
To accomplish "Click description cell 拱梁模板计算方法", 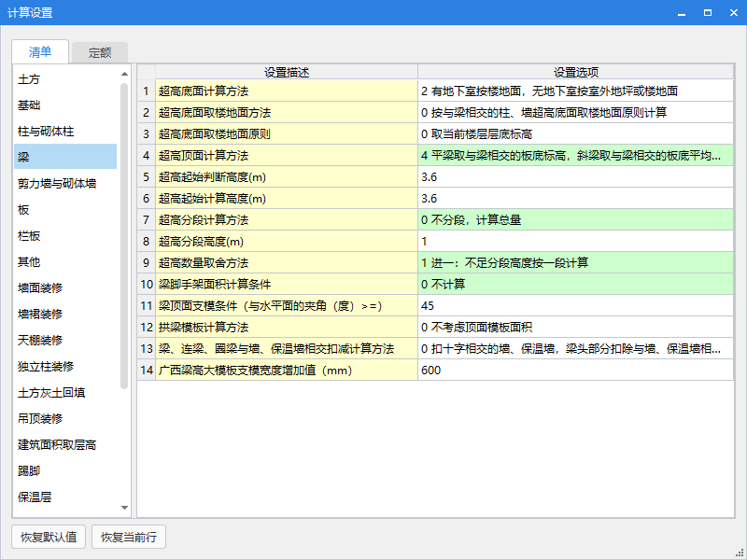I will (x=287, y=327).
